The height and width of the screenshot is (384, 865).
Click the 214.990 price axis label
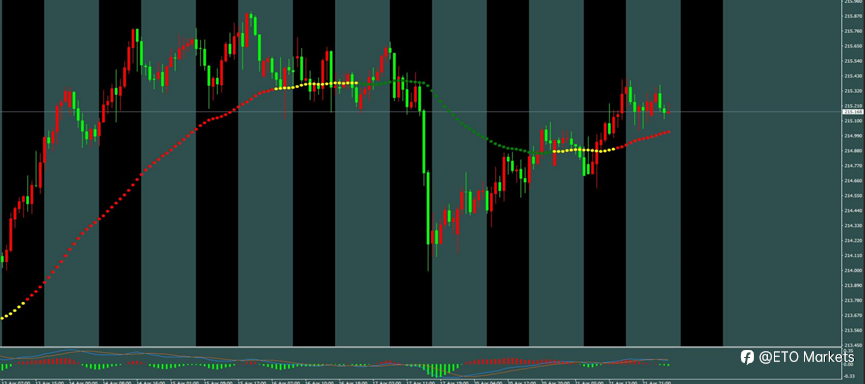pyautogui.click(x=853, y=136)
